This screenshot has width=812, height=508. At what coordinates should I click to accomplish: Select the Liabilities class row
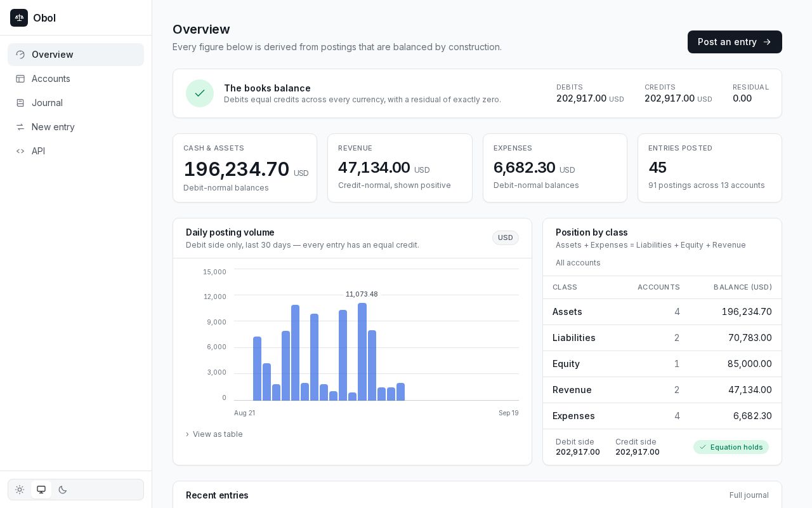[x=662, y=338]
